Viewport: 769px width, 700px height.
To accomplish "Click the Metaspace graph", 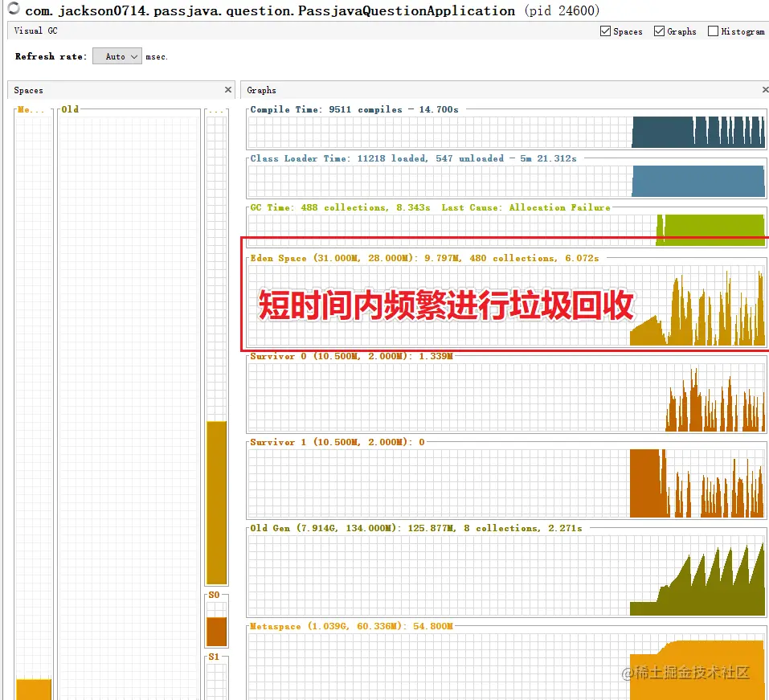I will 506,666.
